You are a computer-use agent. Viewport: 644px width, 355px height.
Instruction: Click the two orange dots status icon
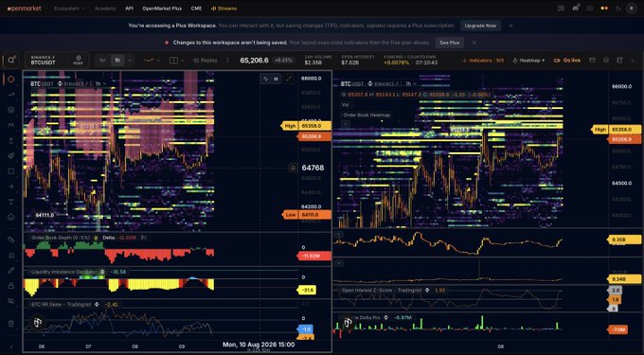pyautogui.click(x=604, y=9)
